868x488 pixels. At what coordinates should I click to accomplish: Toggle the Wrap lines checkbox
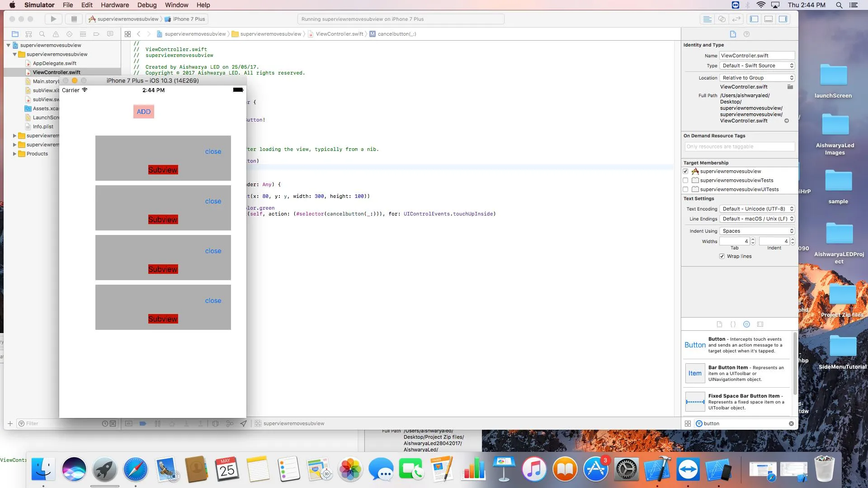[x=722, y=256]
